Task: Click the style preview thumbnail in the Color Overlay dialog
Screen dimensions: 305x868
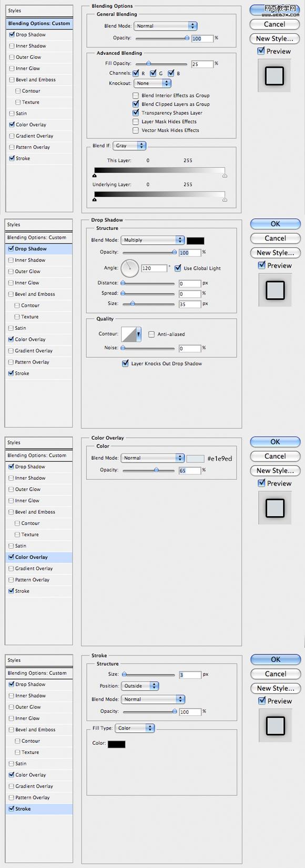Action: [x=275, y=508]
